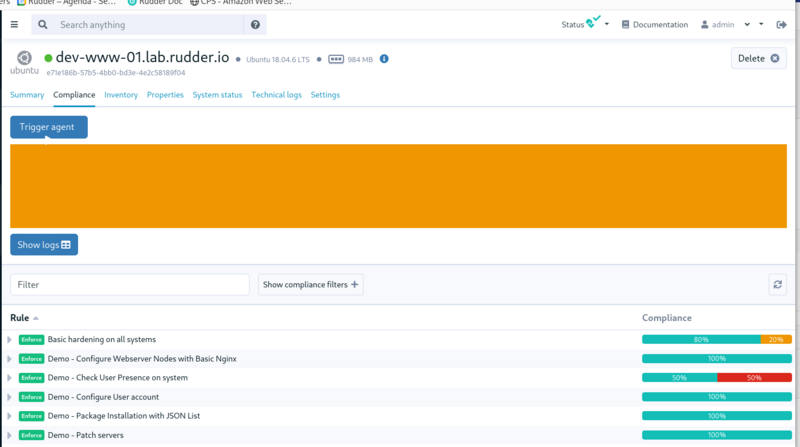Screen dimensions: 800x447
Task: Click the Documentation book icon
Action: coord(625,24)
